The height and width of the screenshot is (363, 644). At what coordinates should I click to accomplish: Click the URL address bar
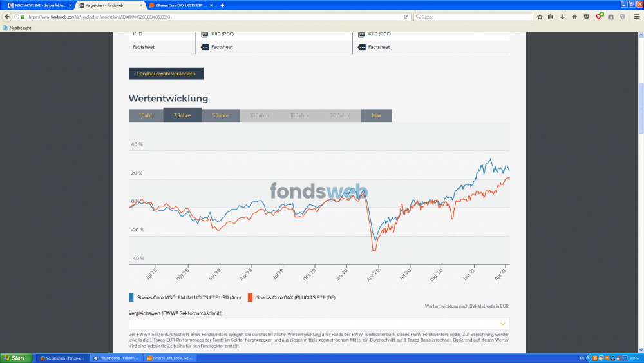(x=214, y=17)
